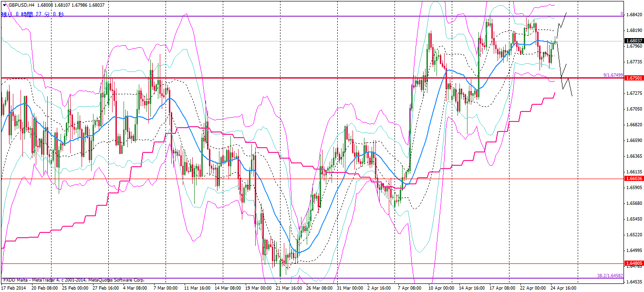The width and height of the screenshot is (644, 292).
Task: Click the time axis label 21 Mar 16:00
Action: click(289, 288)
